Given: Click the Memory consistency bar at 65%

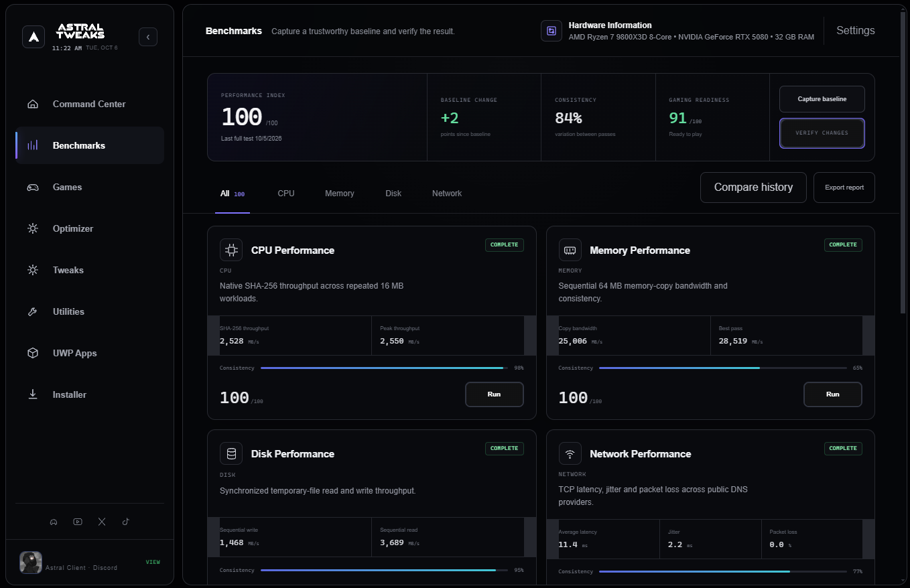Looking at the screenshot, I should pyautogui.click(x=723, y=368).
